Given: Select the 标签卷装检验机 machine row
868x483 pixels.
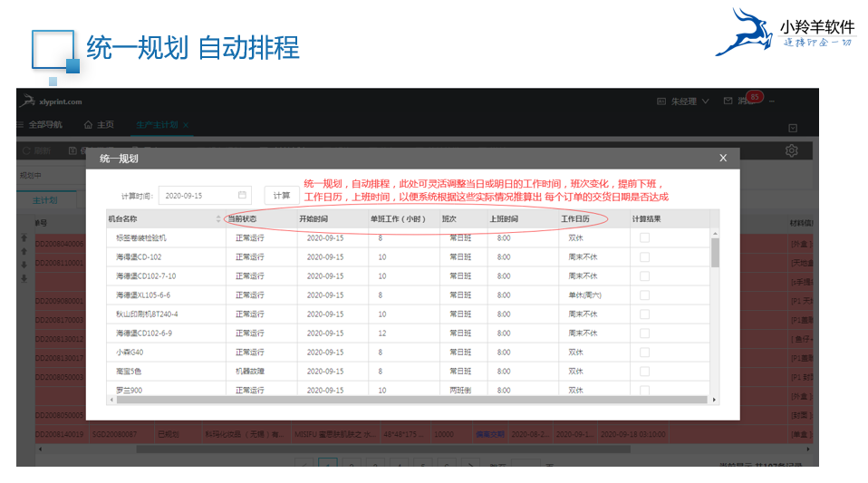Looking at the screenshot, I should coord(408,237).
